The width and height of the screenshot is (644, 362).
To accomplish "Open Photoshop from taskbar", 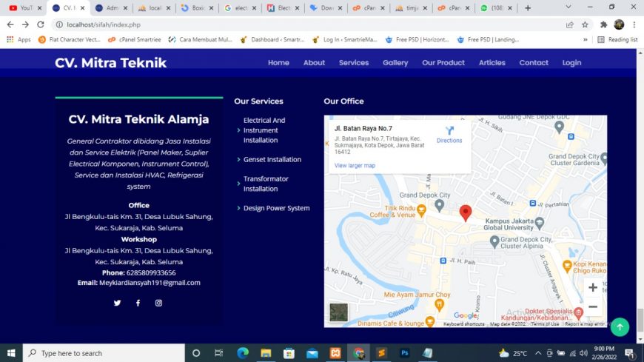I will click(404, 353).
